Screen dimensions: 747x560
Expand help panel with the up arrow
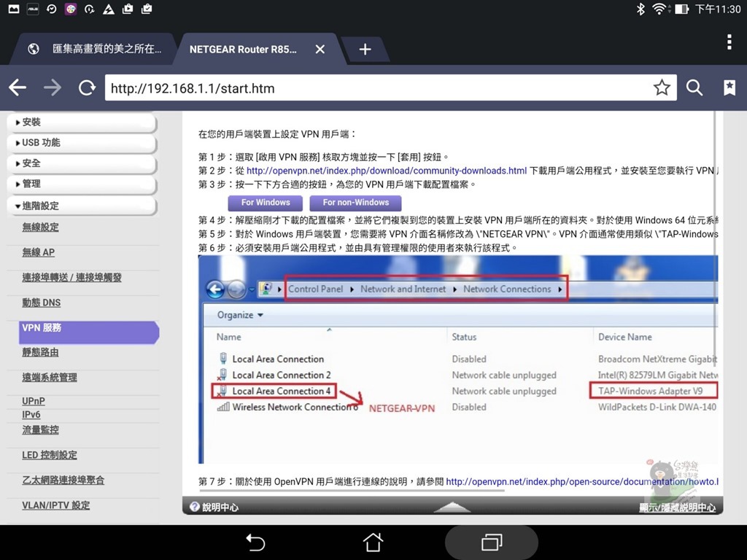pos(452,507)
